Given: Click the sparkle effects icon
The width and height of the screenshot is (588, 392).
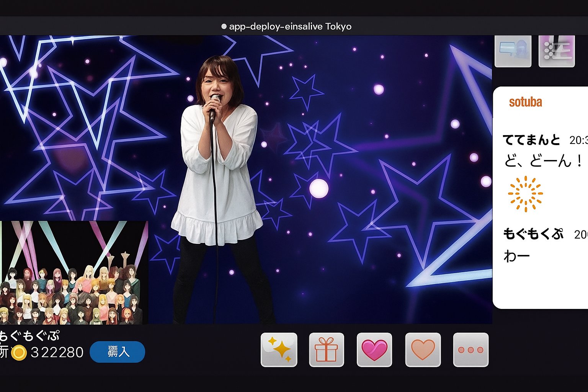Looking at the screenshot, I should [x=279, y=350].
